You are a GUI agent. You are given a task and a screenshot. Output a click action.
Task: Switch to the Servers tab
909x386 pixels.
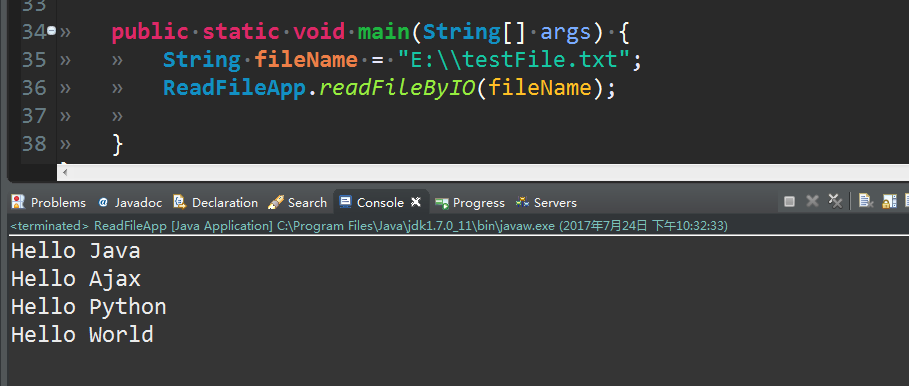[547, 202]
